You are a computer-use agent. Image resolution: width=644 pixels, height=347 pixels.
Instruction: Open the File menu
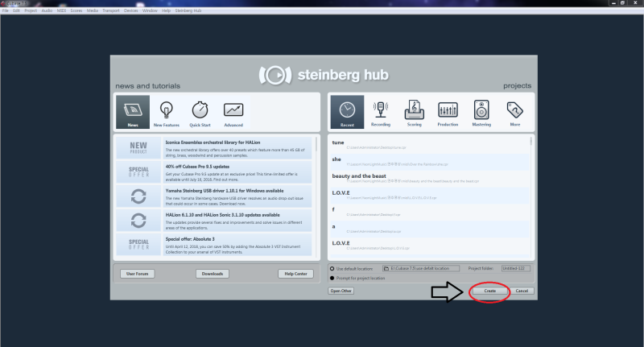6,10
